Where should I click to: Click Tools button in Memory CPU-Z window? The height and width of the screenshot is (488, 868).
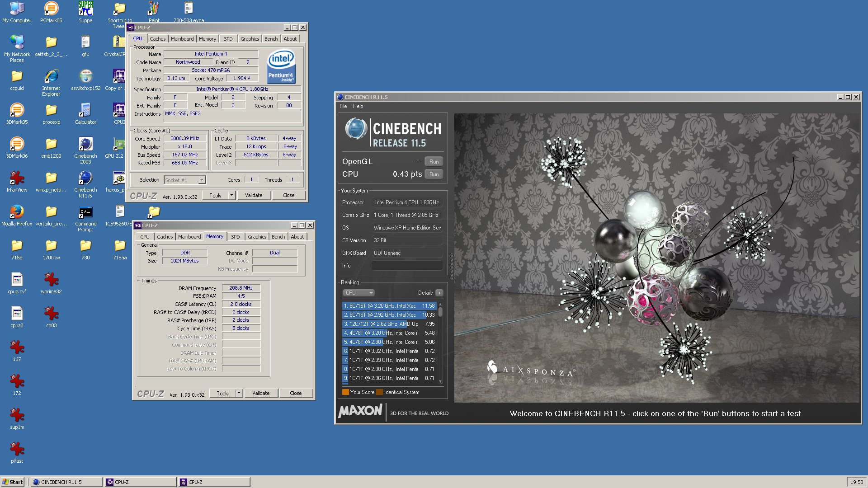coord(222,393)
